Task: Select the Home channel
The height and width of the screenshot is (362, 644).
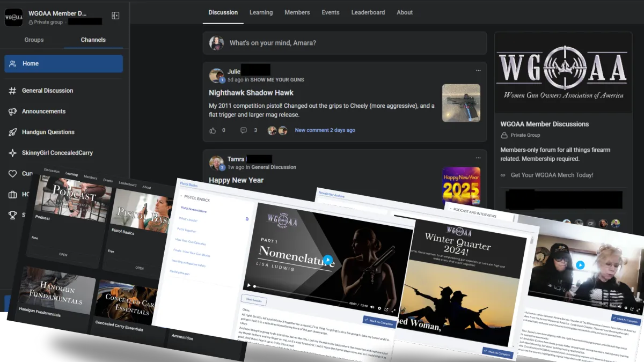Action: [63, 63]
